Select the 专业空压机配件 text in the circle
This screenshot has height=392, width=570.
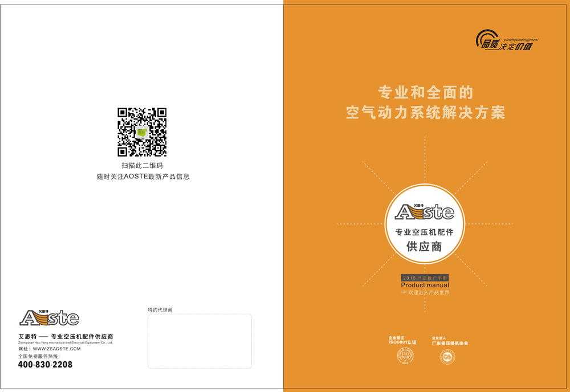click(425, 232)
